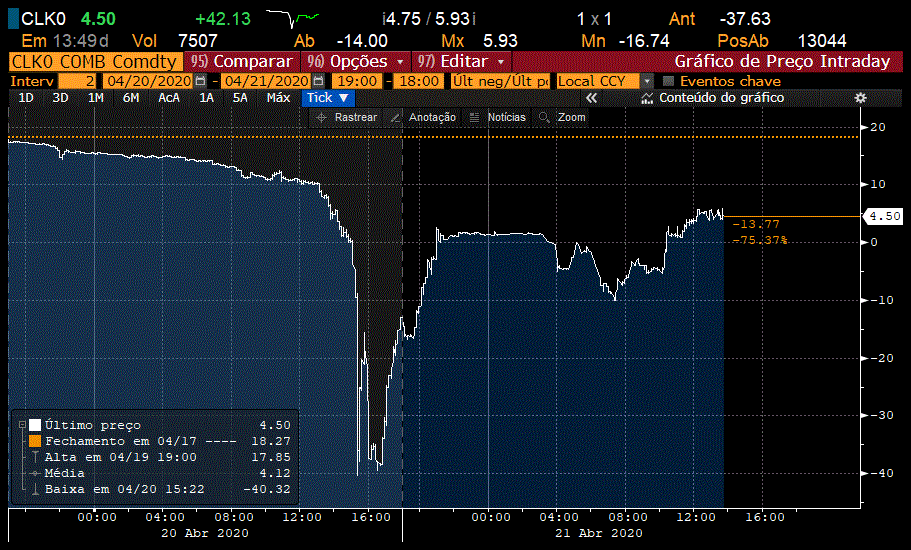This screenshot has height=550, width=911.
Task: Open the end date calendar picker
Action: (x=320, y=80)
